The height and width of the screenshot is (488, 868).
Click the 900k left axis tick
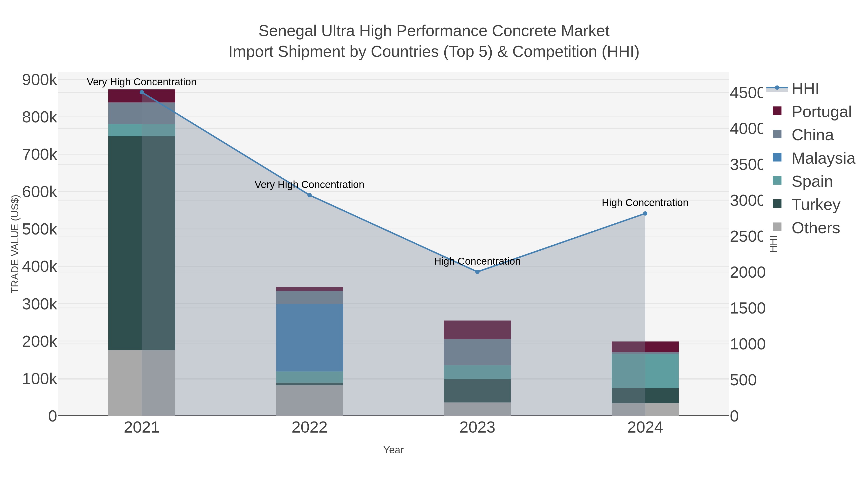tap(40, 80)
